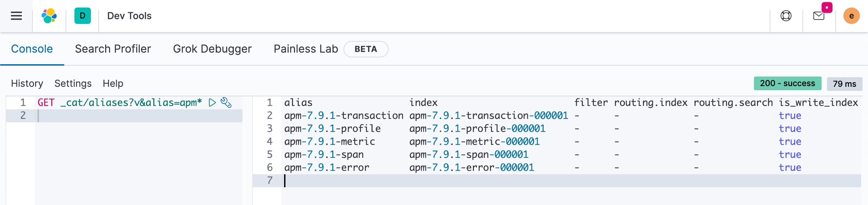
Task: Open the console Settings
Action: point(73,83)
